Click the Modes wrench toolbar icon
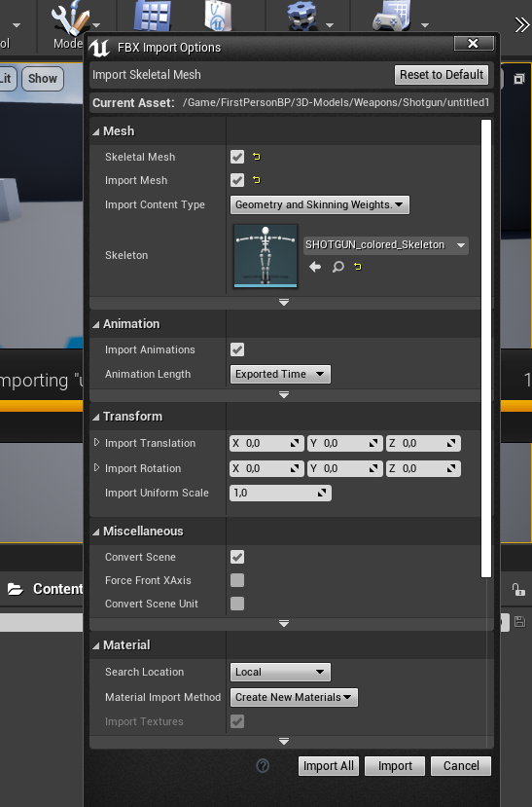This screenshot has width=532, height=807. pos(69,18)
